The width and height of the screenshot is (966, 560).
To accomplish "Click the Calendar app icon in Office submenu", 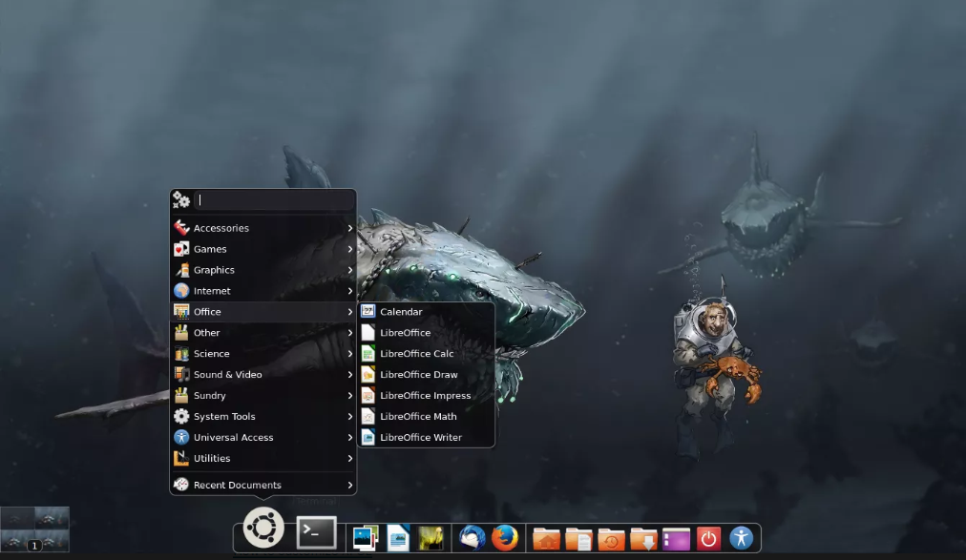I will click(x=367, y=311).
